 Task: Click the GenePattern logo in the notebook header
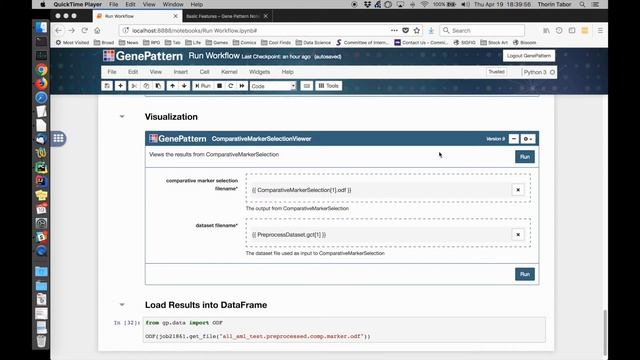143,56
